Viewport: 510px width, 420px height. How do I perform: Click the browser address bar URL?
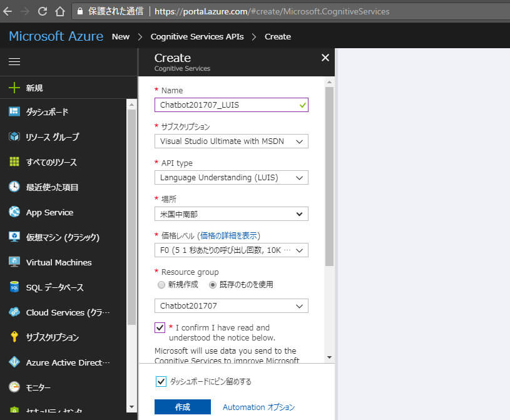coord(272,11)
